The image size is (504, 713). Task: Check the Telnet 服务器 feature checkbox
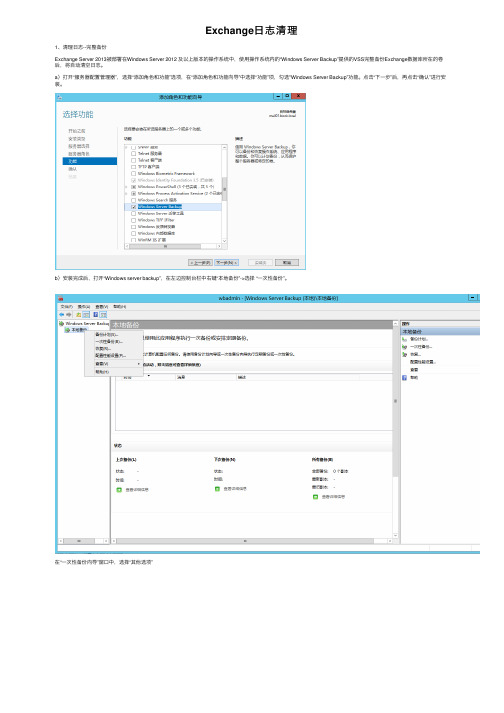click(133, 154)
